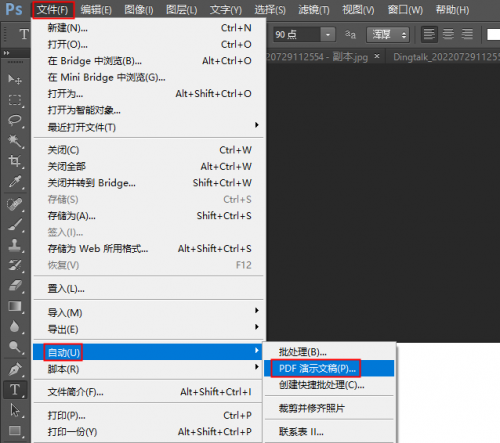Click the 90 点 font size field
This screenshot has height=443, width=500.
pos(297,34)
